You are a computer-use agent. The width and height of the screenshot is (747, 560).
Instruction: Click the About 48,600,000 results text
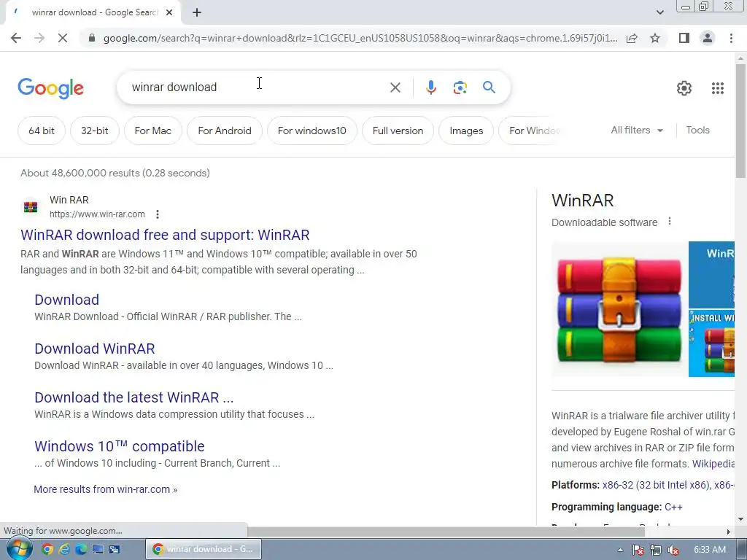pos(115,173)
